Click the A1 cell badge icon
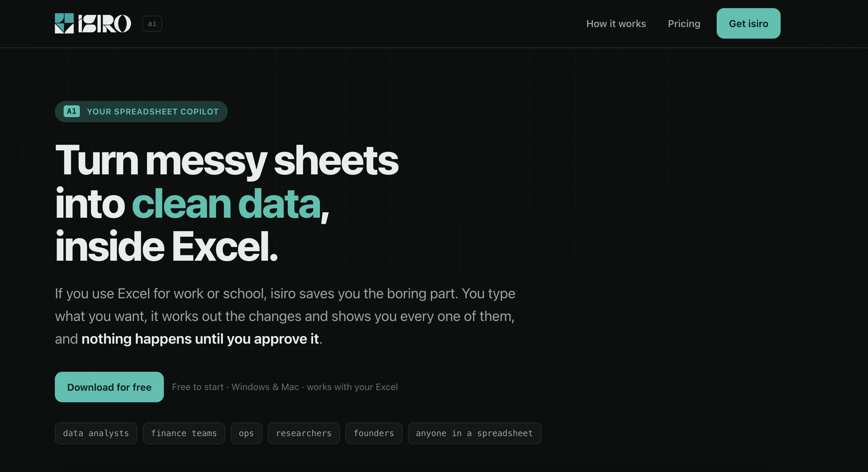This screenshot has width=868, height=472. point(72,111)
